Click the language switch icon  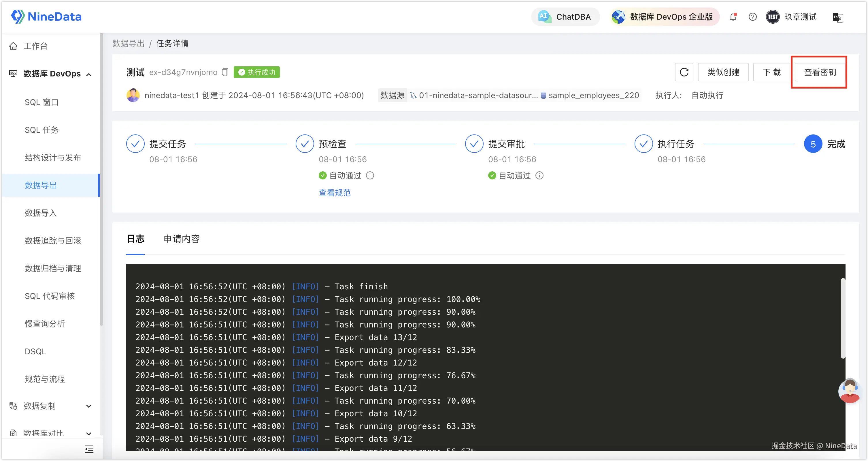pyautogui.click(x=838, y=17)
